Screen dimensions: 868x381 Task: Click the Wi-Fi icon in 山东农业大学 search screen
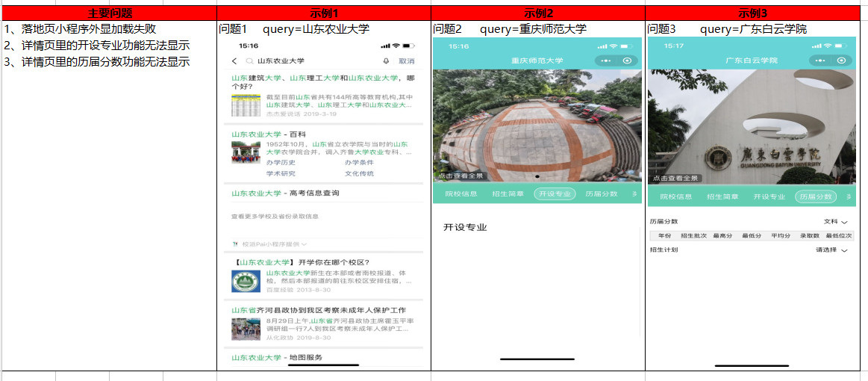pos(396,46)
